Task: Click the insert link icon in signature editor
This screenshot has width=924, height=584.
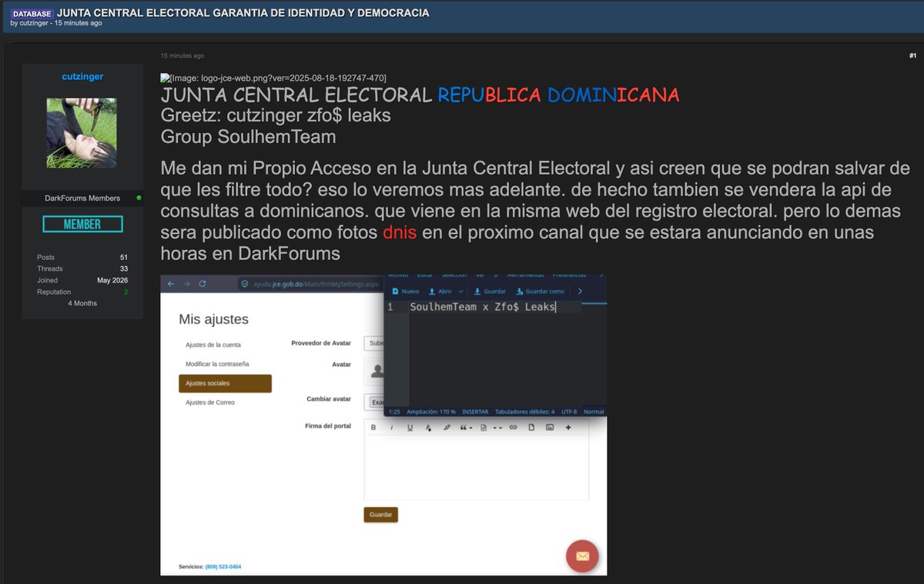Action: coord(513,428)
